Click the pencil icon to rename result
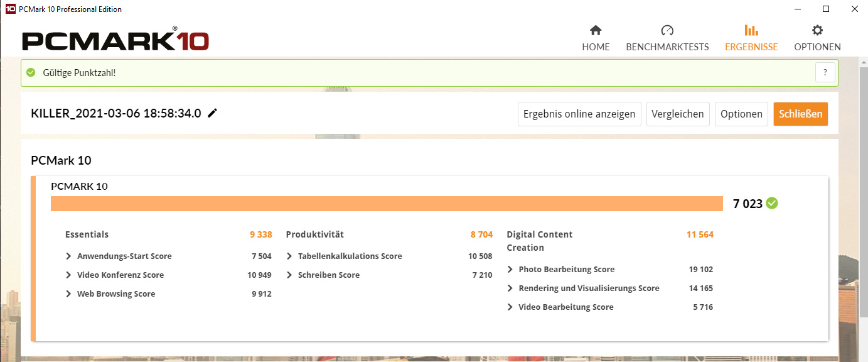Screen dimensions: 868x362 tap(213, 113)
